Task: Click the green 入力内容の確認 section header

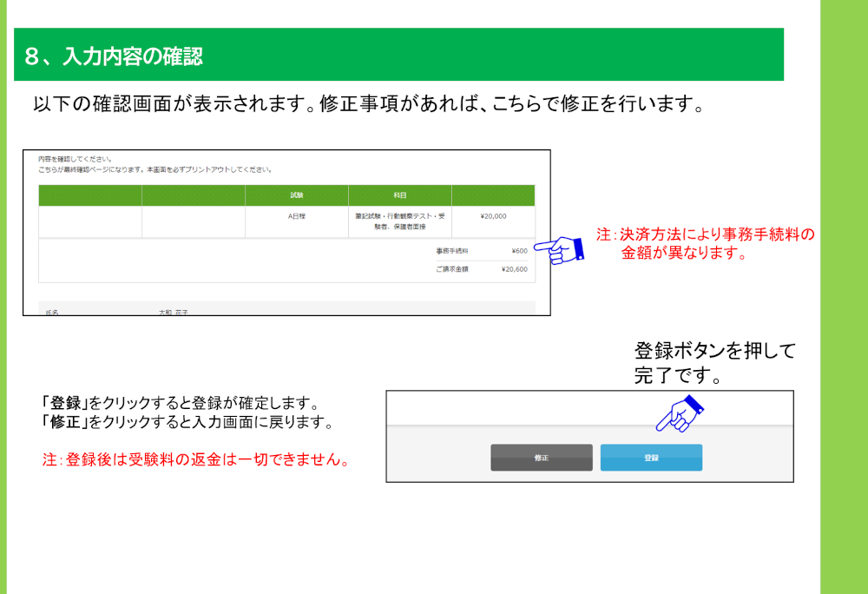Action: point(398,56)
